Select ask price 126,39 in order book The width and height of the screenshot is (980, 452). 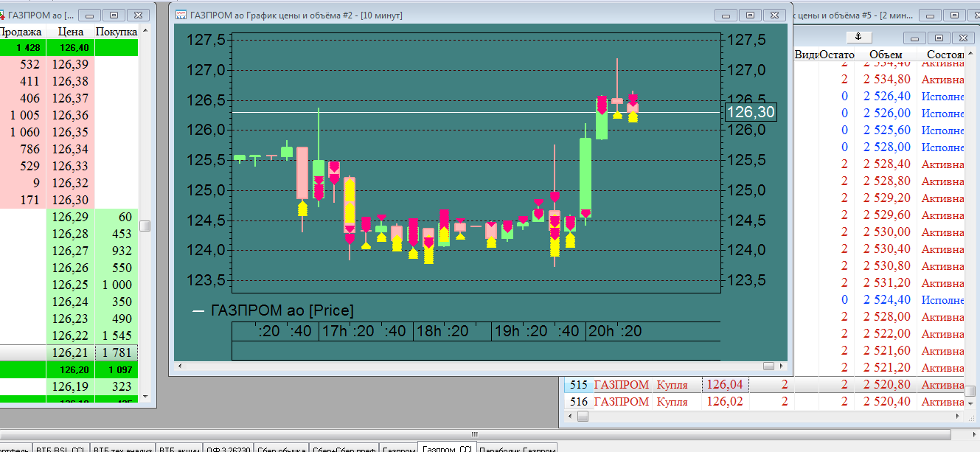(x=70, y=65)
